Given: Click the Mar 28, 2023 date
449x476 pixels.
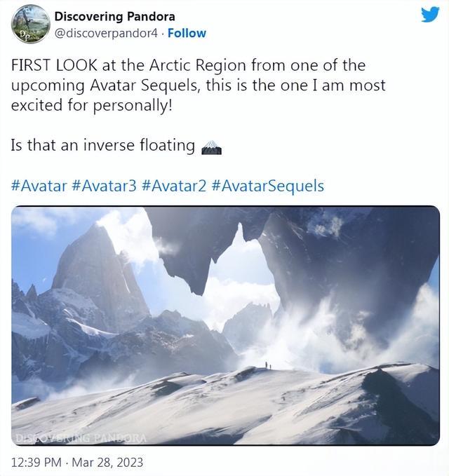Looking at the screenshot, I should point(107,463).
